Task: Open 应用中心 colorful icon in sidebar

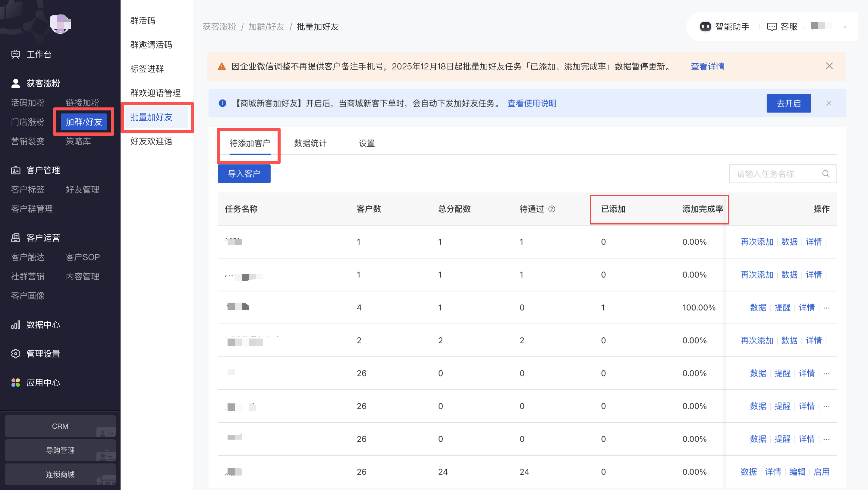Action: pos(15,383)
